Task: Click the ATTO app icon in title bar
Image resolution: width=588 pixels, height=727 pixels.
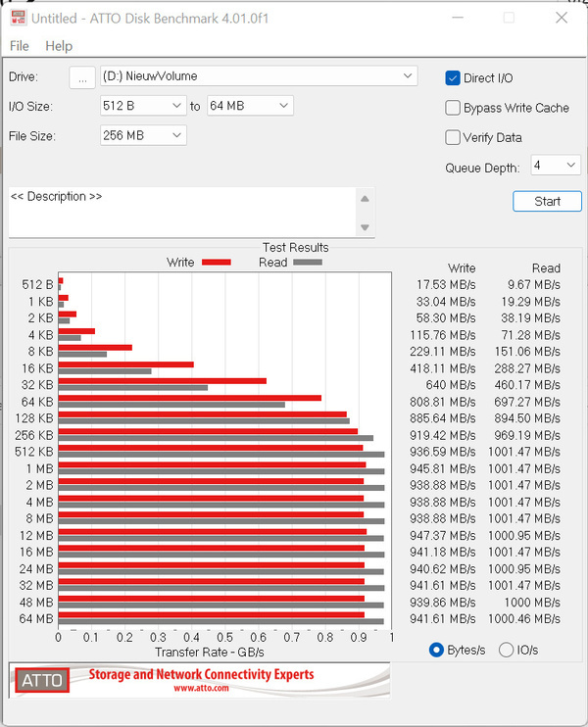Action: click(x=18, y=18)
